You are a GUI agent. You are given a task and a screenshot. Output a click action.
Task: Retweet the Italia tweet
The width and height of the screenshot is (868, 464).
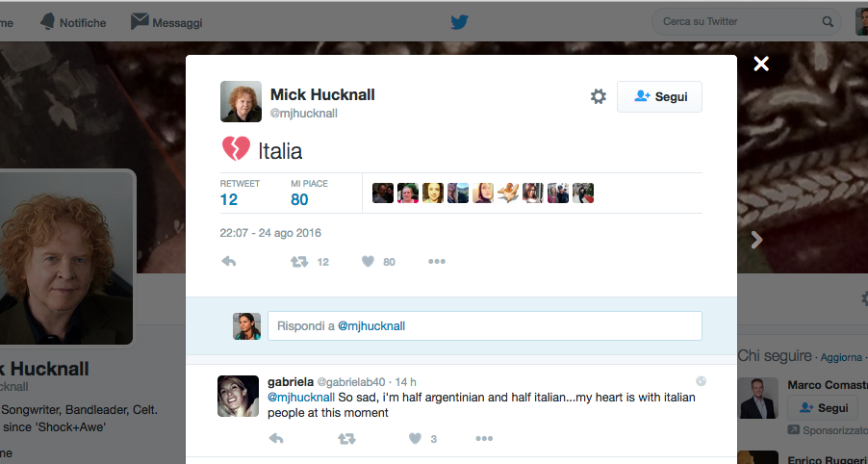point(300,261)
